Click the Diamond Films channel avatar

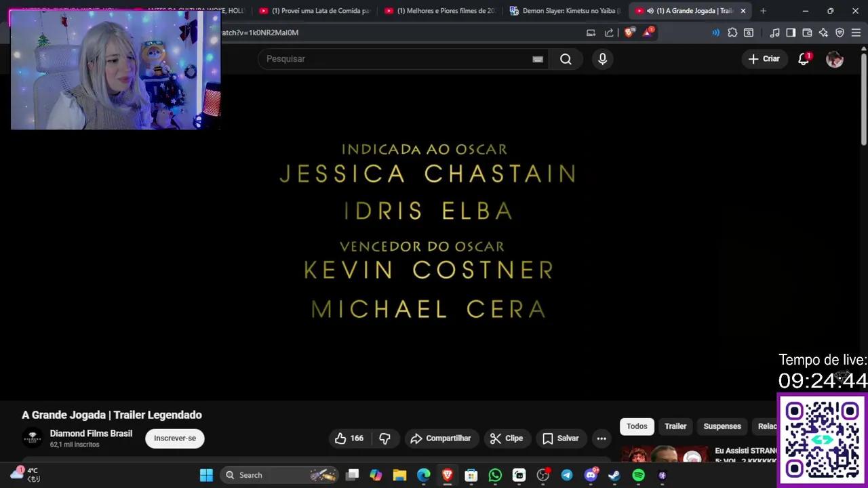click(x=33, y=439)
